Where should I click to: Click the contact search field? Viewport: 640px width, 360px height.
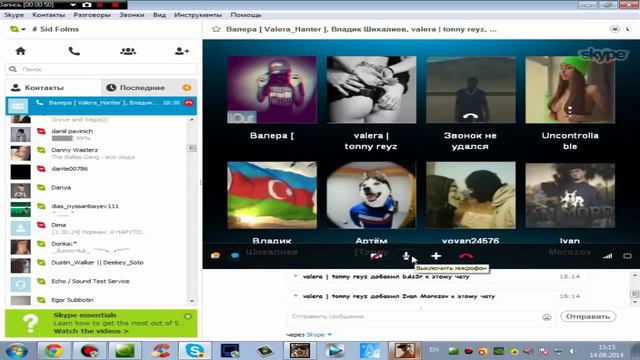click(101, 69)
